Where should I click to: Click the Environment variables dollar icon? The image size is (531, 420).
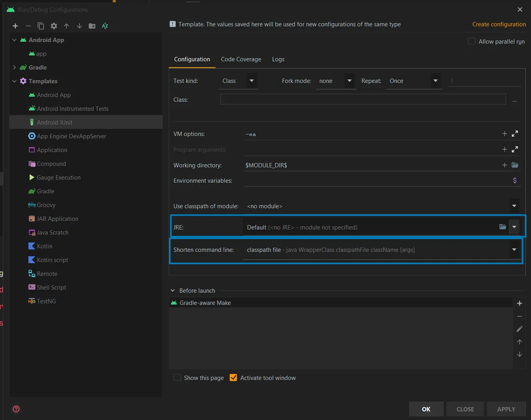515,180
